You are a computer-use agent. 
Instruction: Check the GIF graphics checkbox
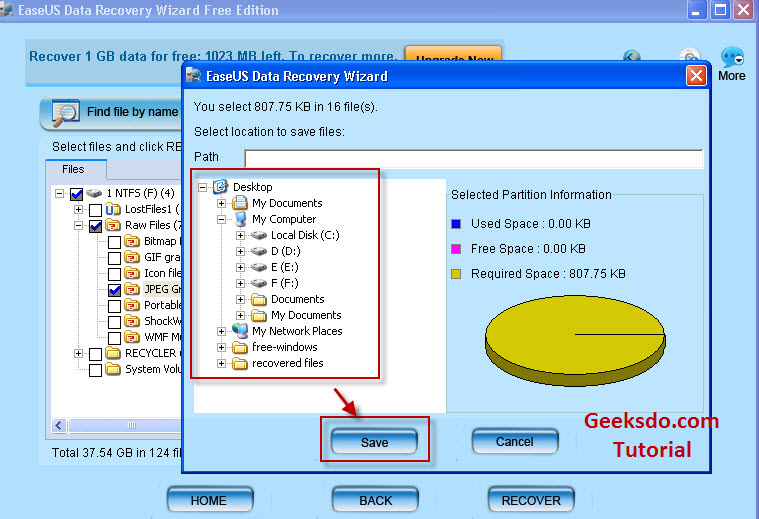click(114, 258)
